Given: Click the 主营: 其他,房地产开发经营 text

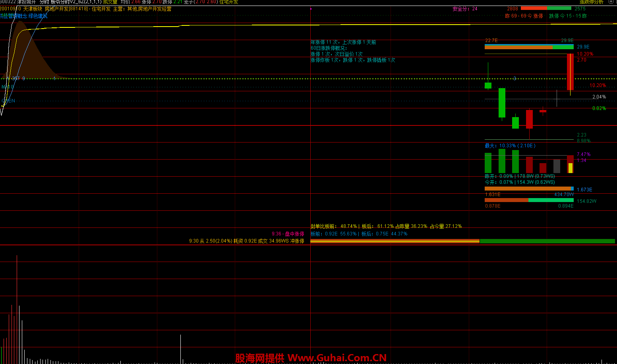Looking at the screenshot, I should coord(142,9).
